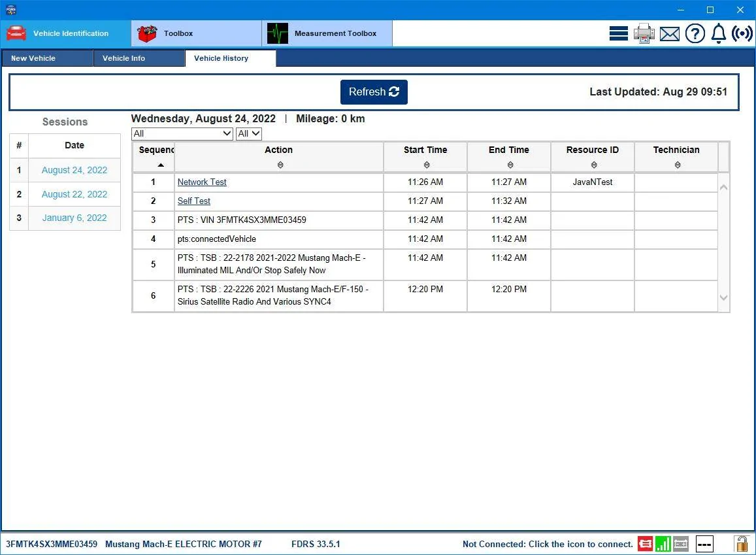Screen dimensions: 756x555
Task: Click the Sessions panel heading
Action: (65, 122)
